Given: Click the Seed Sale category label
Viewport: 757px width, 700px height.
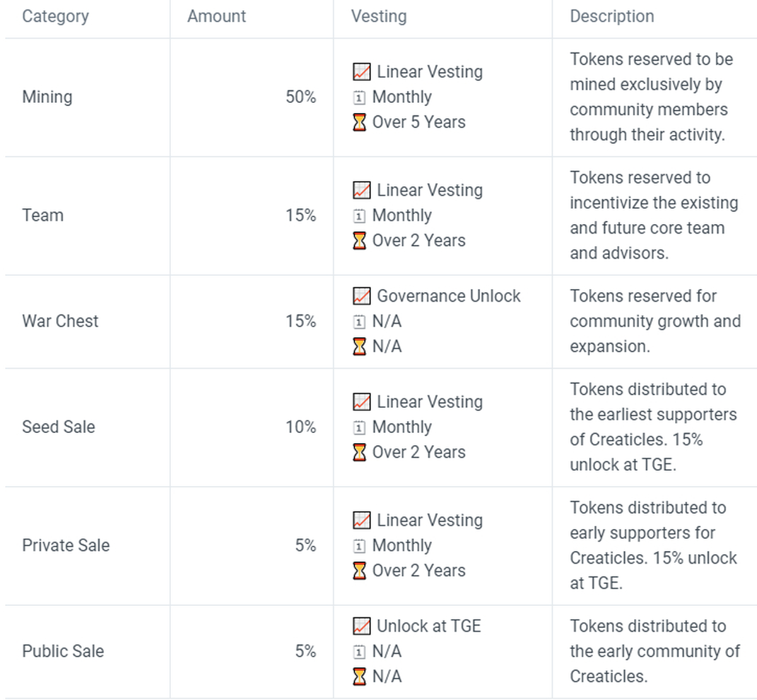Looking at the screenshot, I should [x=59, y=427].
